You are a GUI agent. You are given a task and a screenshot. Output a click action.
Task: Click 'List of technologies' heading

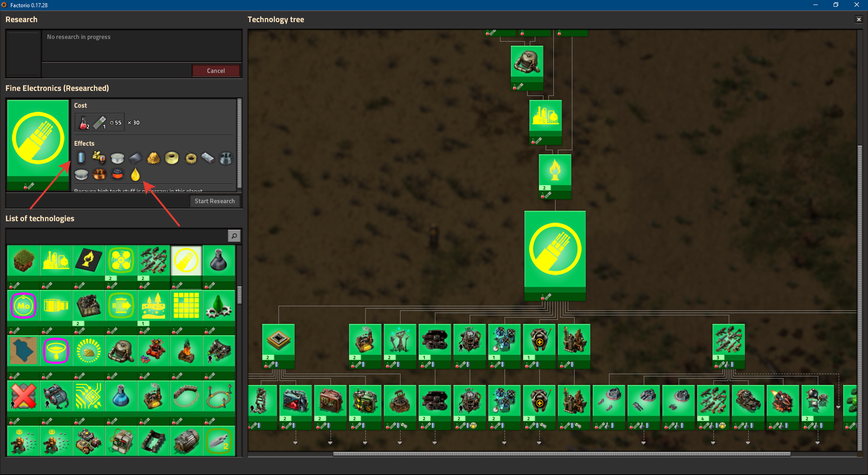click(40, 218)
